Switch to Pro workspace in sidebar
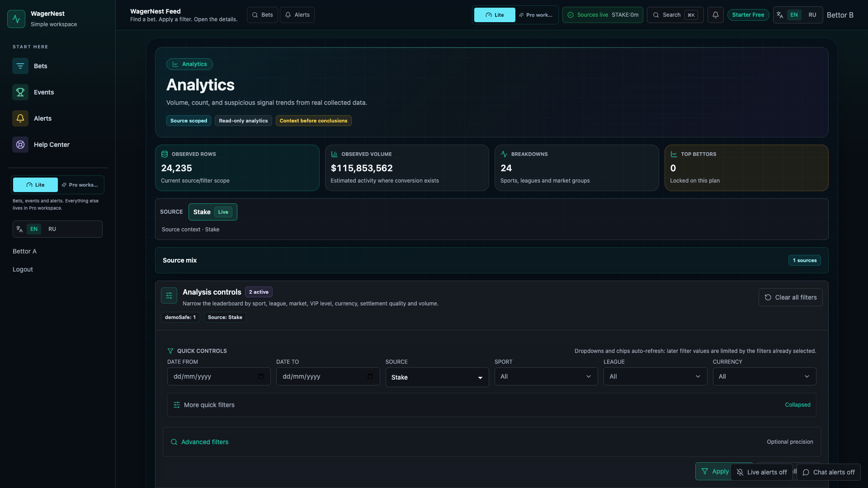 [x=80, y=185]
